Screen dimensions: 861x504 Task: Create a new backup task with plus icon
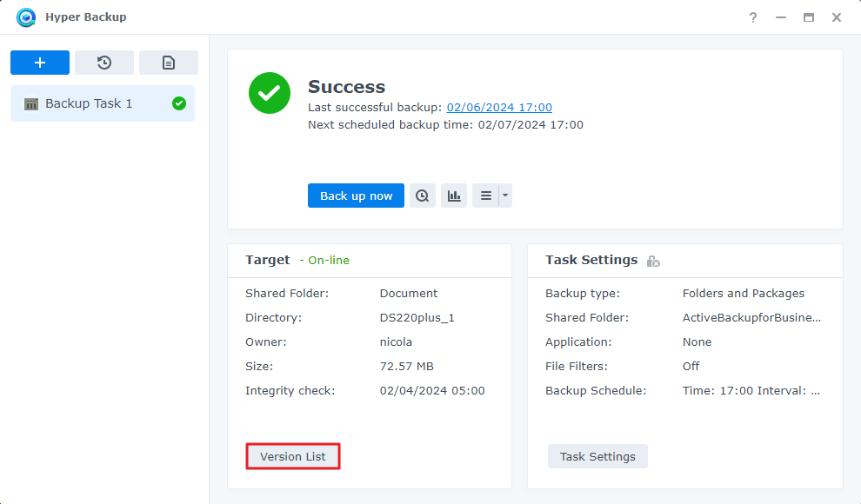(39, 62)
